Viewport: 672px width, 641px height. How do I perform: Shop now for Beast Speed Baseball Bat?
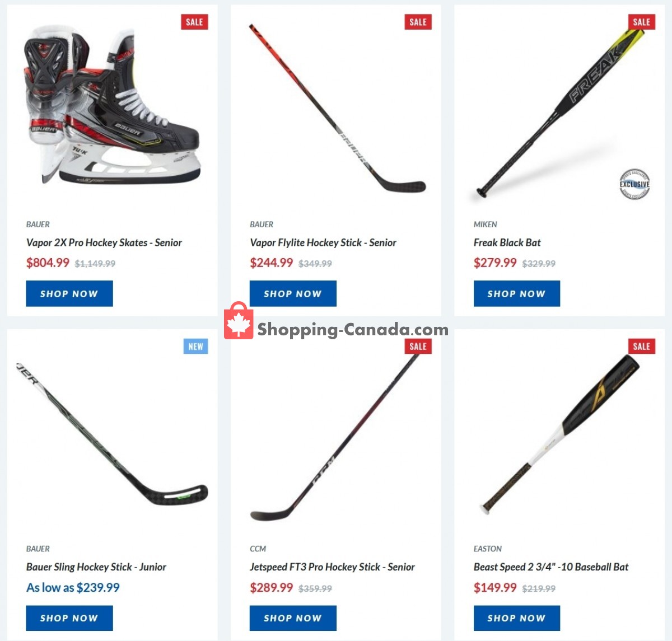coord(516,618)
